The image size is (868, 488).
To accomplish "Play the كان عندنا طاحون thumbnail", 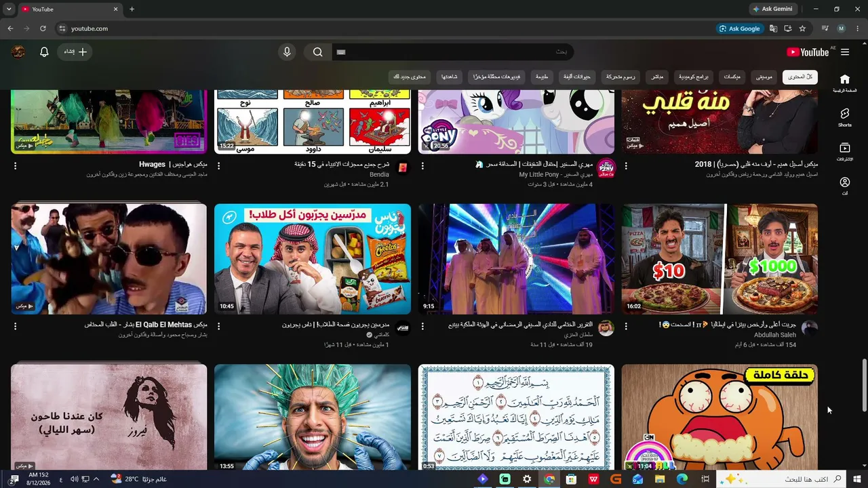I will point(109,418).
